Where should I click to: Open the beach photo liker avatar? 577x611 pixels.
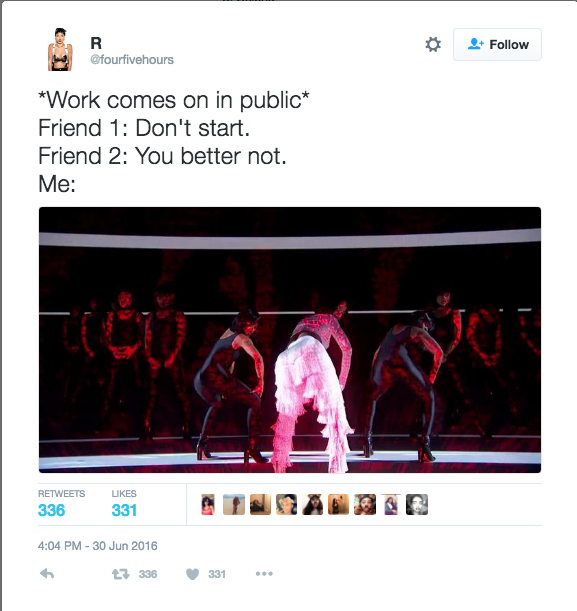(234, 504)
